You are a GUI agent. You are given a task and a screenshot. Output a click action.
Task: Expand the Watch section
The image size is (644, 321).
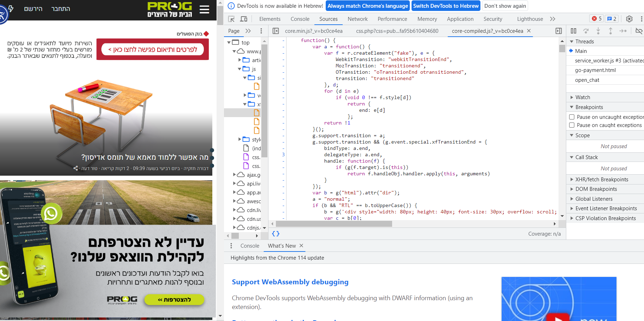coord(583,97)
